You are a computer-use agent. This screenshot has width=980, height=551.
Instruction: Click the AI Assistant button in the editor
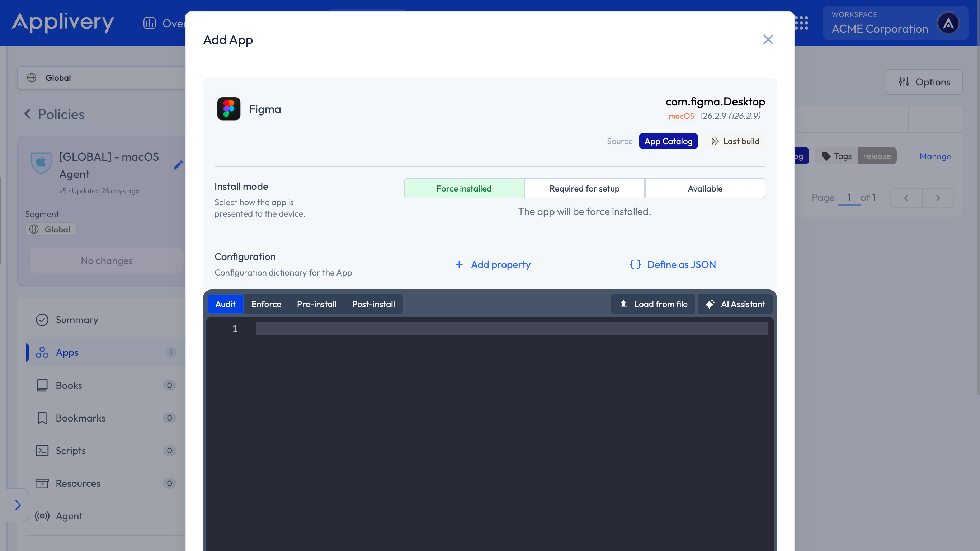coord(735,303)
